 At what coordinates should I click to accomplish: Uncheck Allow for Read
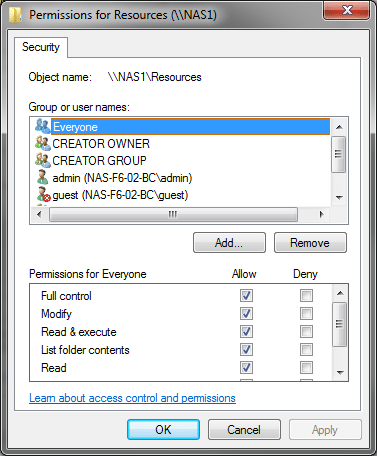click(x=246, y=367)
